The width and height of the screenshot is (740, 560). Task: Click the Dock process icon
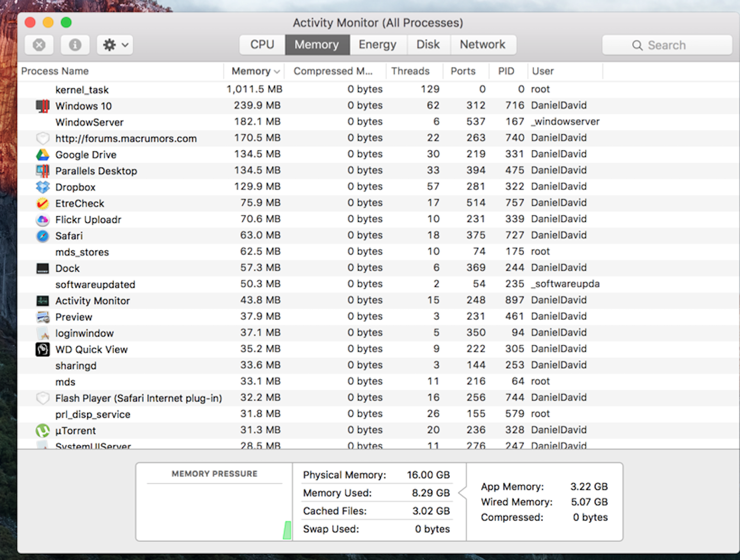point(43,268)
